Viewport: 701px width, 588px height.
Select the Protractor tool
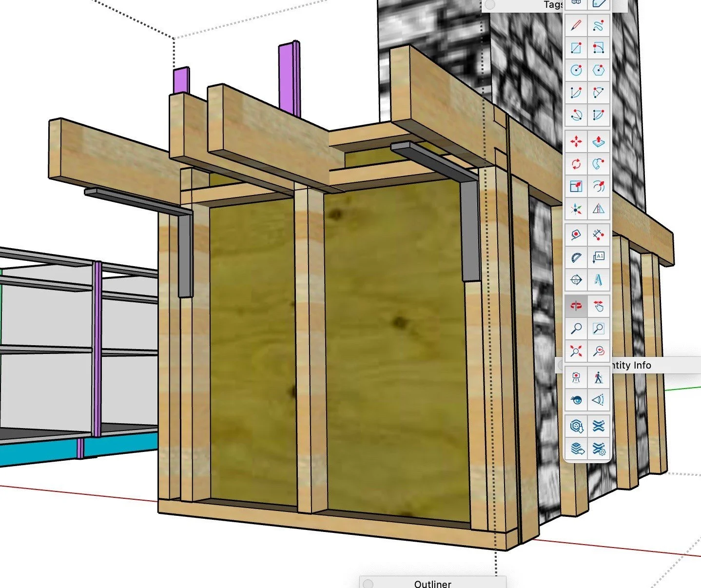576,257
